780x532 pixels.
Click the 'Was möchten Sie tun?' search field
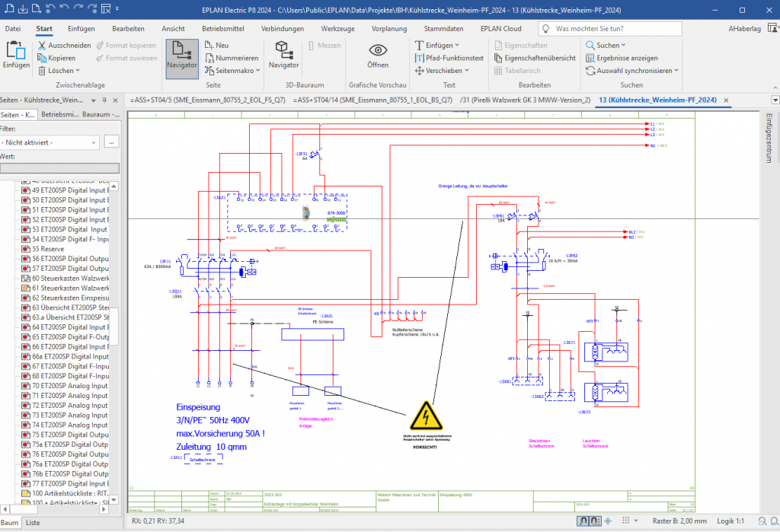[x=617, y=28]
